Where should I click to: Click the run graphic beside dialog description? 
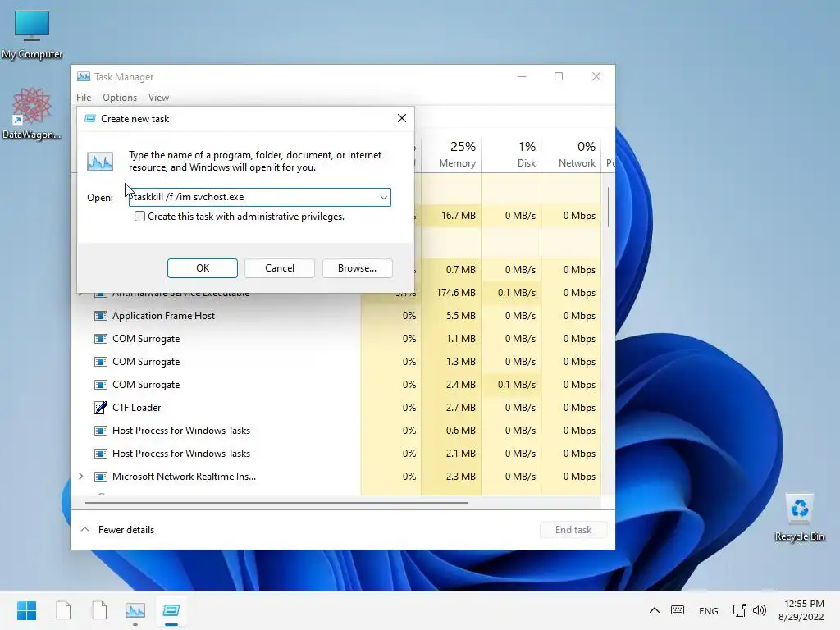100,162
